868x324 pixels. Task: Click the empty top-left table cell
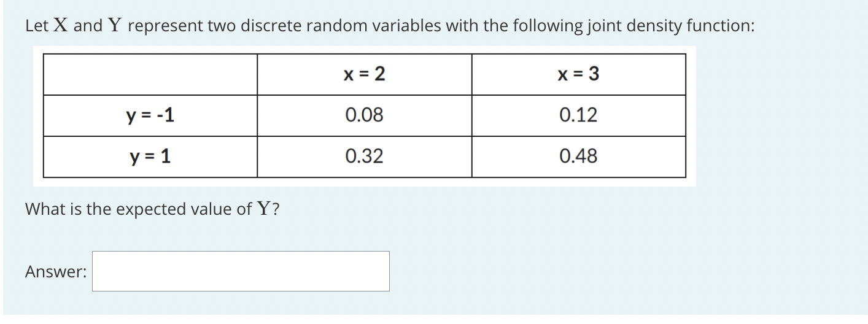[x=150, y=74]
